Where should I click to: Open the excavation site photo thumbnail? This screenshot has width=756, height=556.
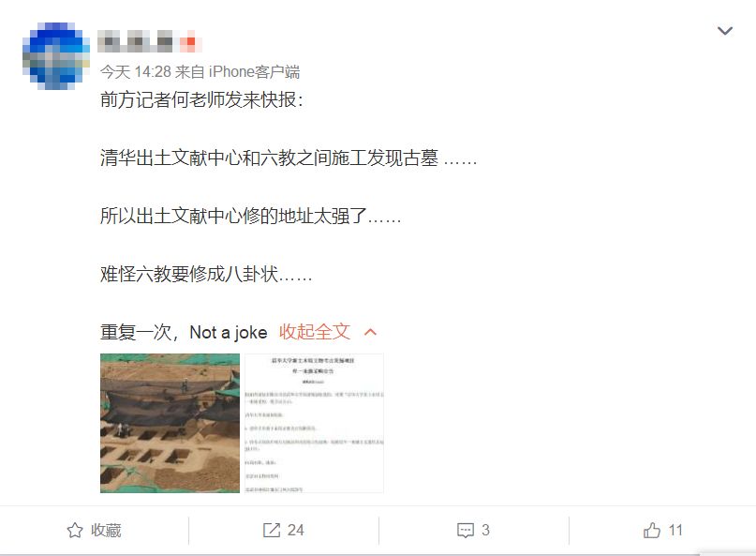pos(170,423)
